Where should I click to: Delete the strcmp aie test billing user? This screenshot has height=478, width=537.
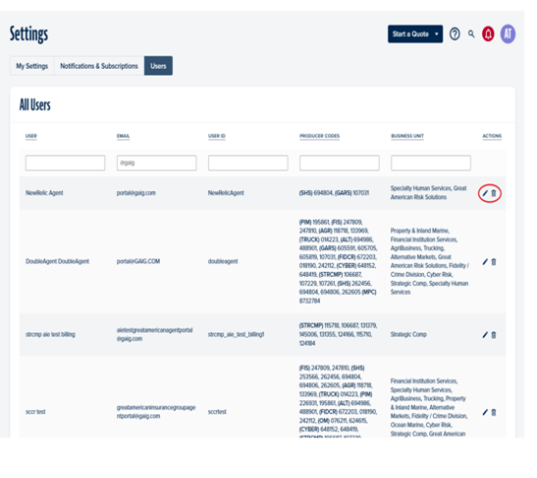(494, 335)
